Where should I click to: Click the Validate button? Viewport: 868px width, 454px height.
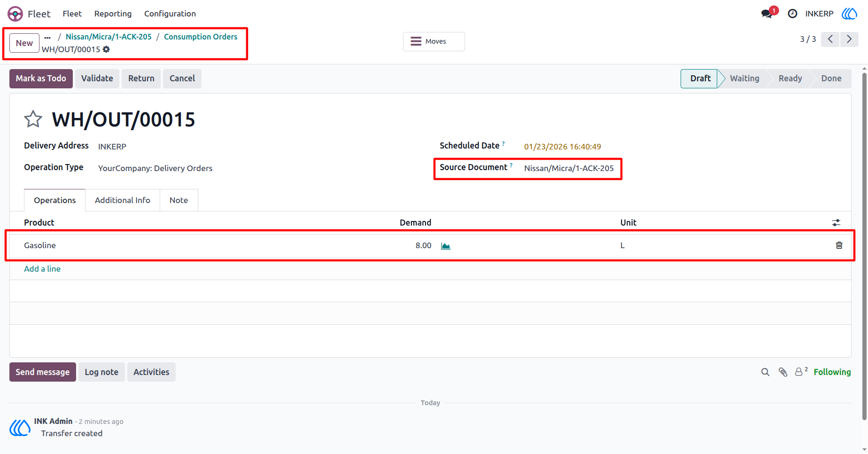click(x=97, y=78)
